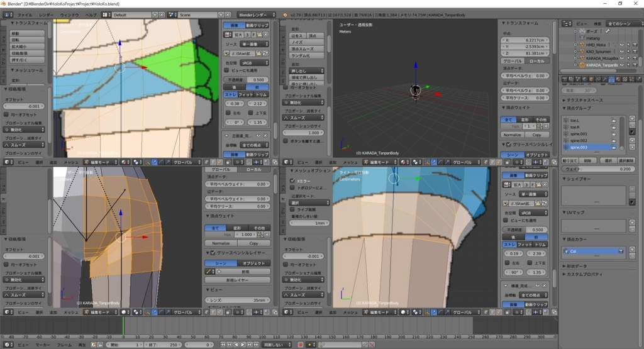
Task: Open the screen layout browse icon before Default
Action: point(106,15)
